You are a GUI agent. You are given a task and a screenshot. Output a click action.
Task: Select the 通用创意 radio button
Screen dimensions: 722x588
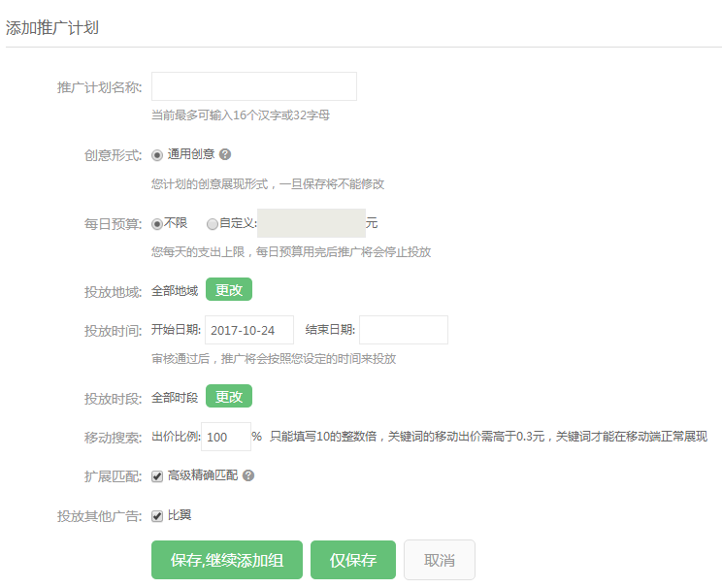[157, 154]
